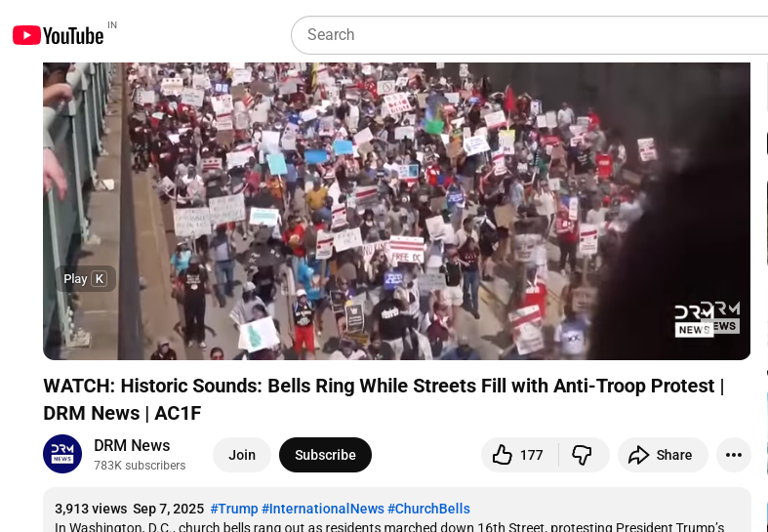The image size is (768, 532).
Task: Click the YouTube logo to go home
Action: (x=59, y=35)
